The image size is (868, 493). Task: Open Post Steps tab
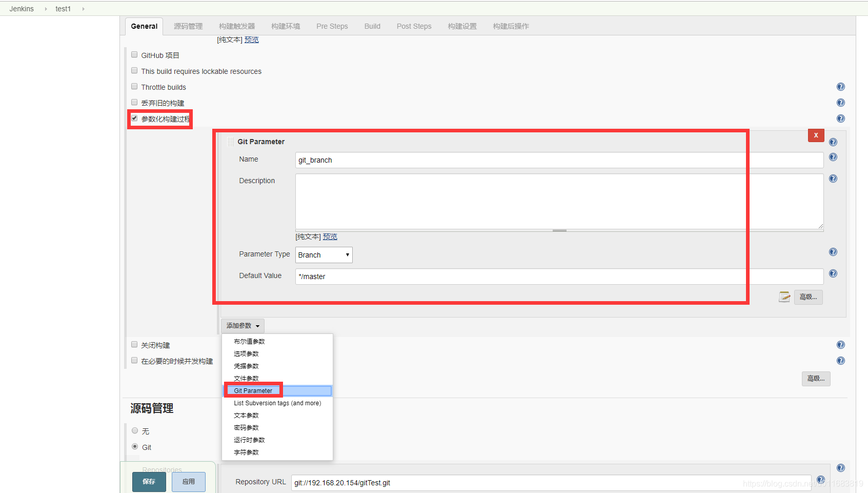click(414, 26)
